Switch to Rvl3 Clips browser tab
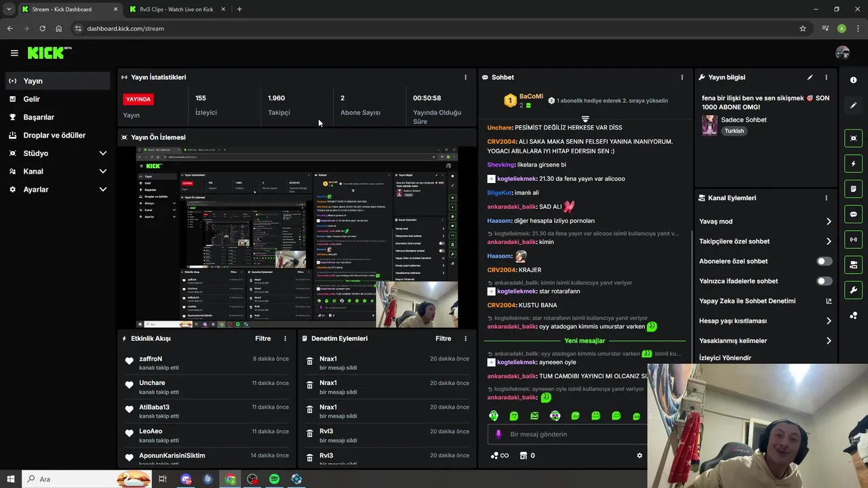 (176, 9)
